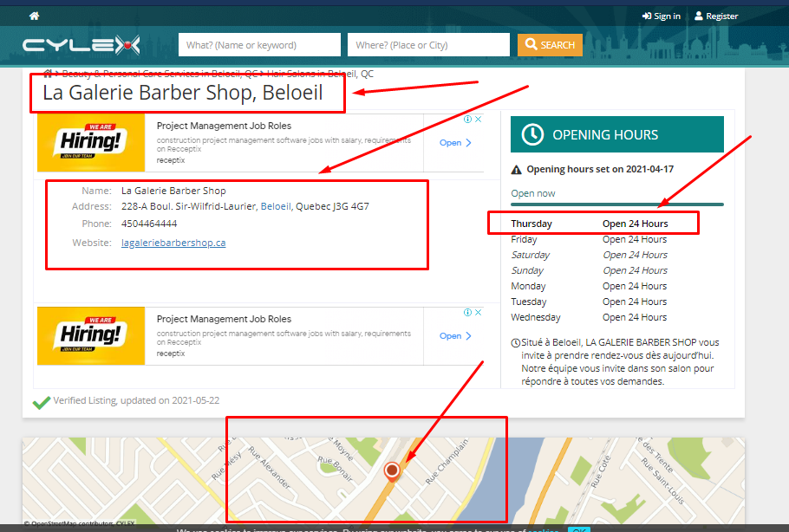Click the Saturday Open 24 Hours row

(x=590, y=255)
